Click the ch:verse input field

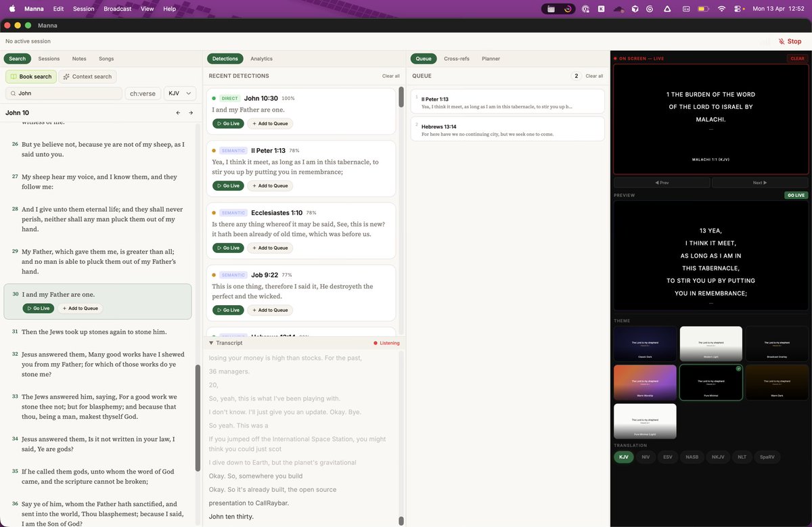point(143,93)
